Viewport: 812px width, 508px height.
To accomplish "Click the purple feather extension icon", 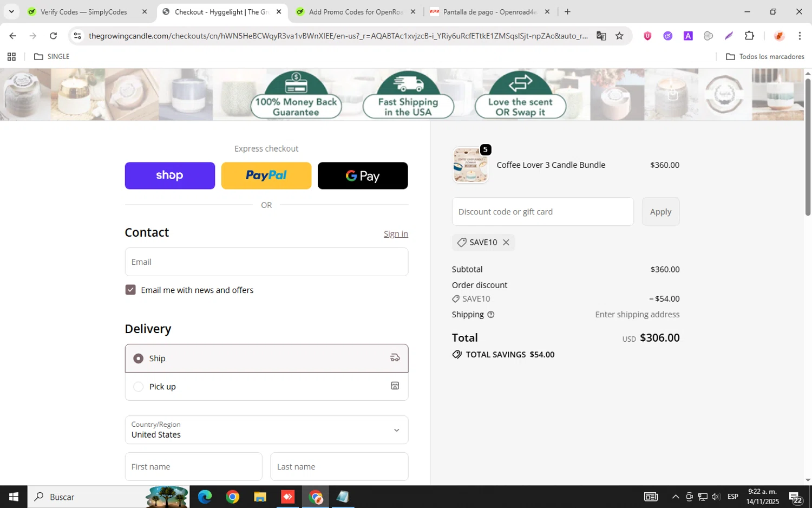I will (x=729, y=36).
